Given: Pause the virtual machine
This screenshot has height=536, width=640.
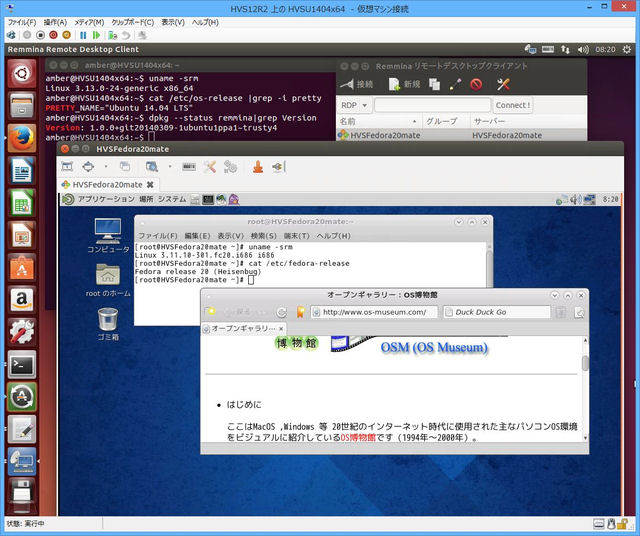Looking at the screenshot, I should (x=83, y=36).
